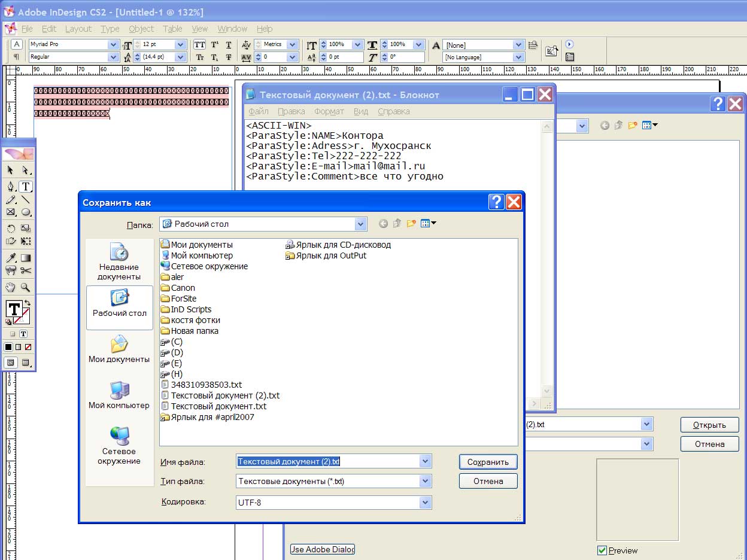Click Мой компьютер in places sidebar

(x=119, y=395)
